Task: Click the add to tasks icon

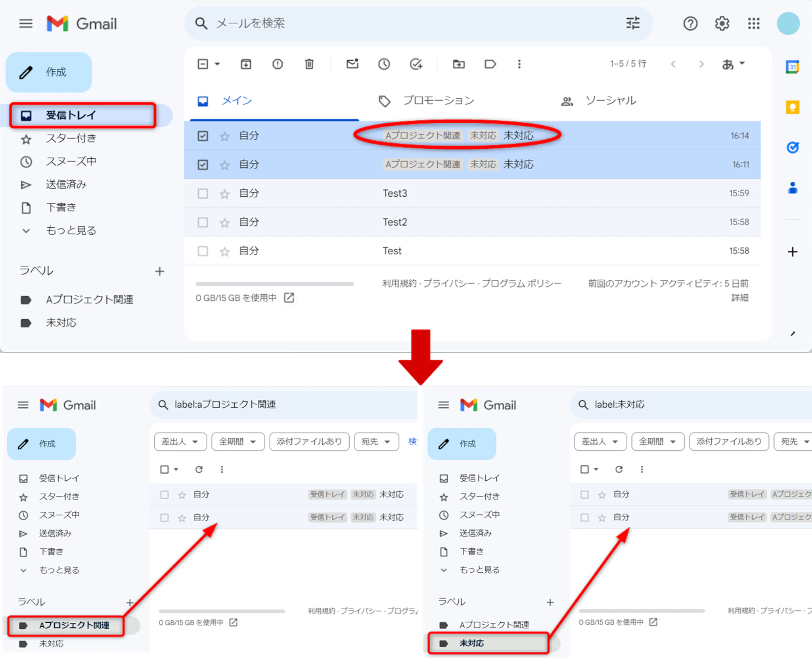Action: 416,64
